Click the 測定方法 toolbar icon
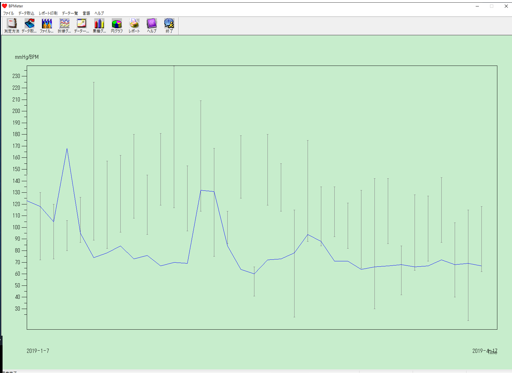The image size is (512, 373). click(x=12, y=25)
